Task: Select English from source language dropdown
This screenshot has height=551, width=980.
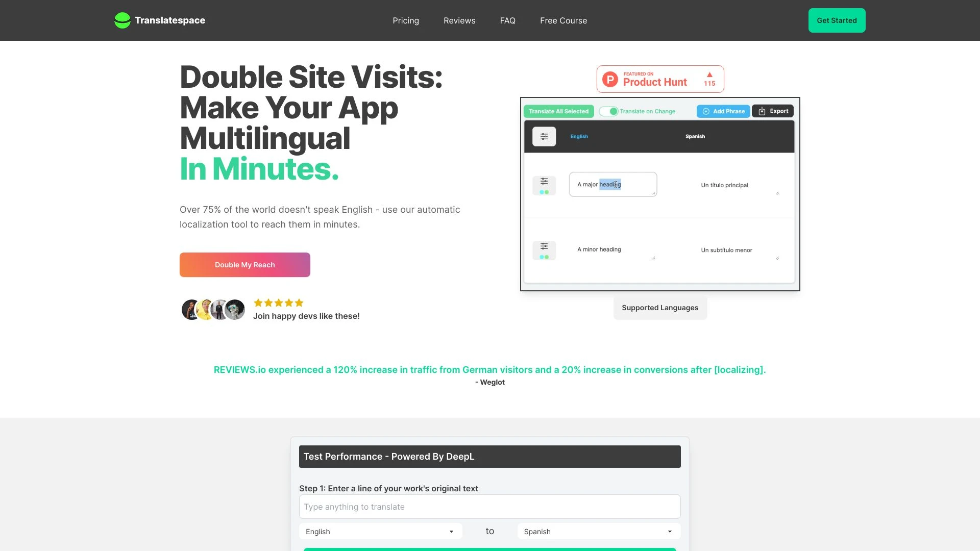Action: (x=380, y=532)
